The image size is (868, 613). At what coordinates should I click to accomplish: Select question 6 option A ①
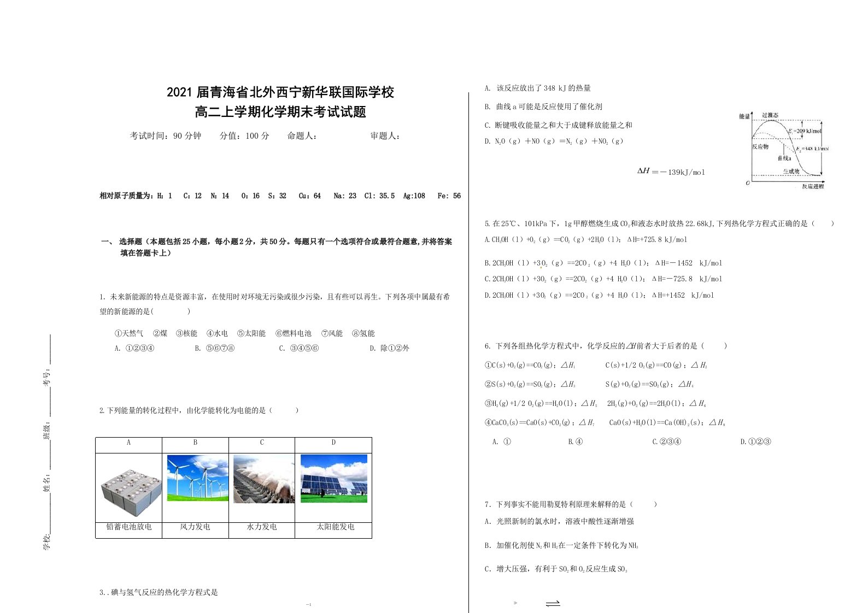pyautogui.click(x=502, y=441)
